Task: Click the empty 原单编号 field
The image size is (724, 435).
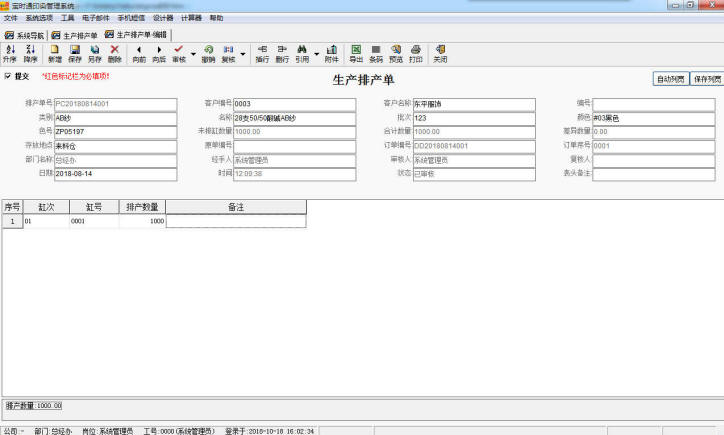Action: click(295, 146)
